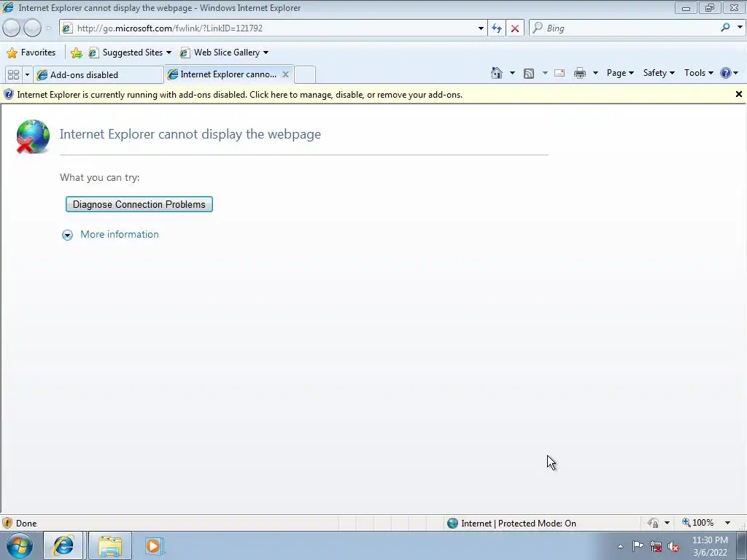Screen dimensions: 747x560
Task: Click the network status tray icon
Action: point(656,547)
